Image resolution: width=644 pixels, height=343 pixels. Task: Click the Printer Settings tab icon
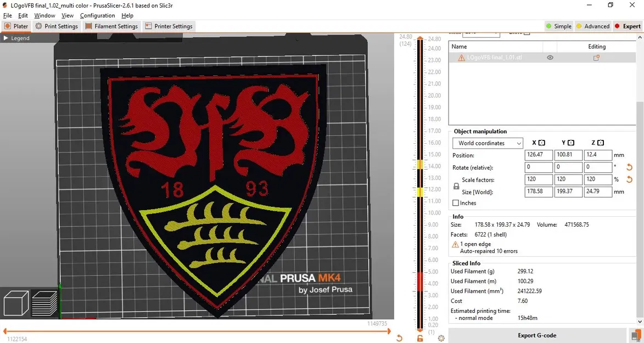tap(148, 26)
